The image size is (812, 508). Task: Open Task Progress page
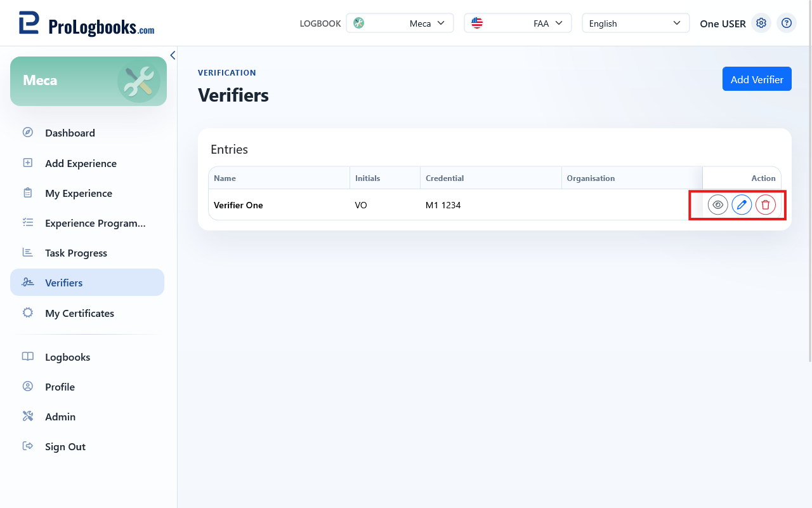(x=87, y=253)
